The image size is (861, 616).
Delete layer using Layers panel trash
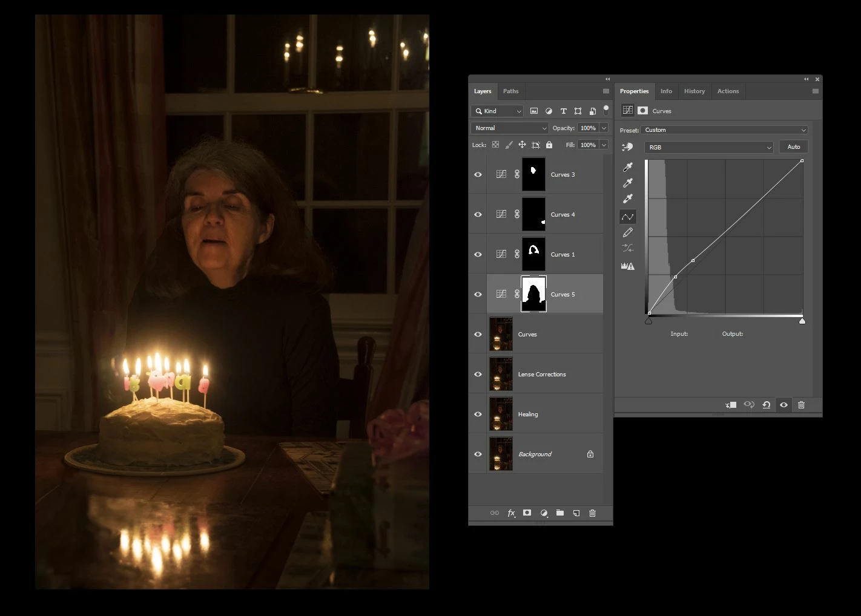tap(592, 513)
